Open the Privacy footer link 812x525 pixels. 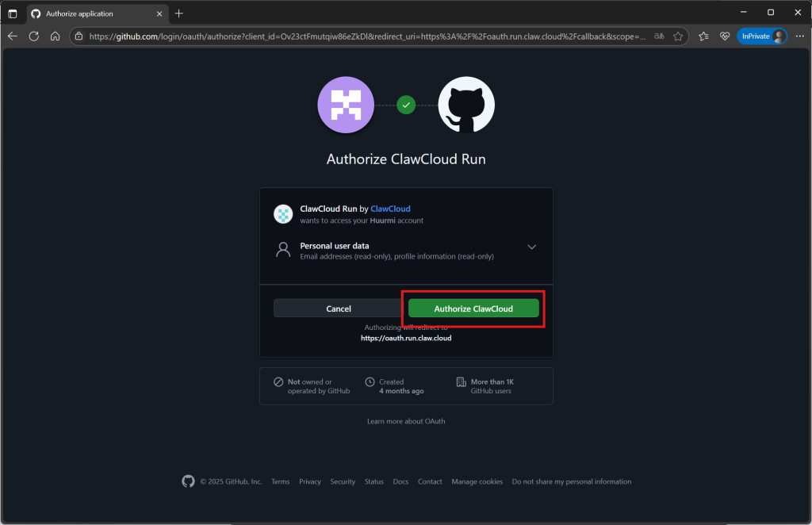click(x=310, y=481)
